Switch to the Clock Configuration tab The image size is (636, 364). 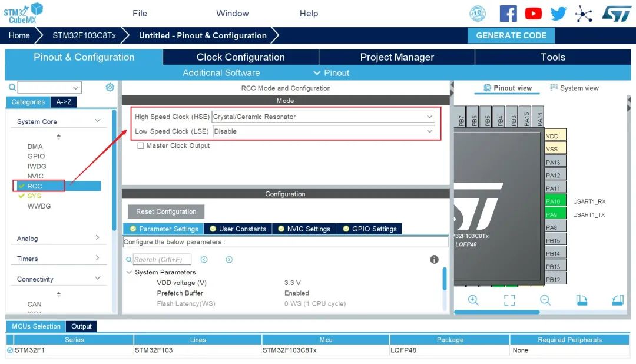point(240,57)
